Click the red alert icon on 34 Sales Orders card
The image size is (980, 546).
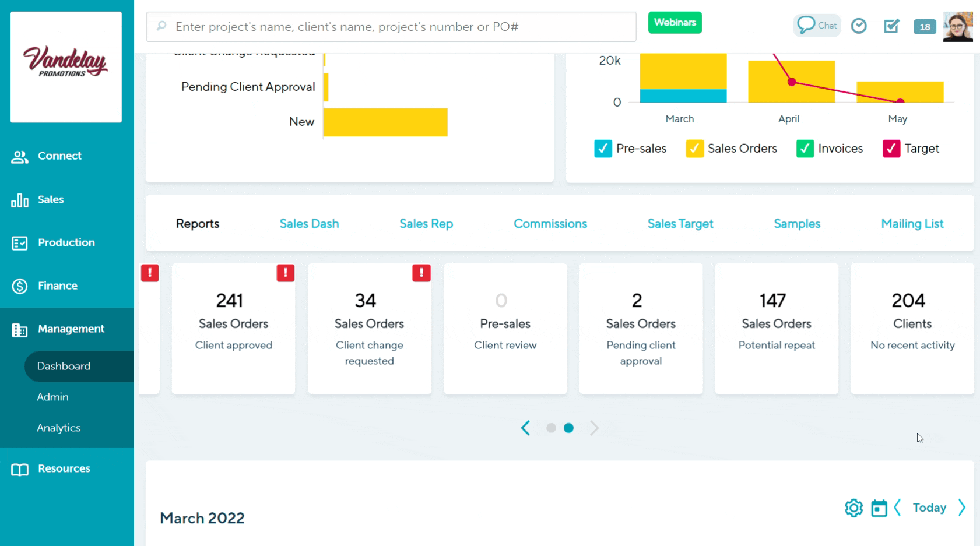click(x=421, y=273)
